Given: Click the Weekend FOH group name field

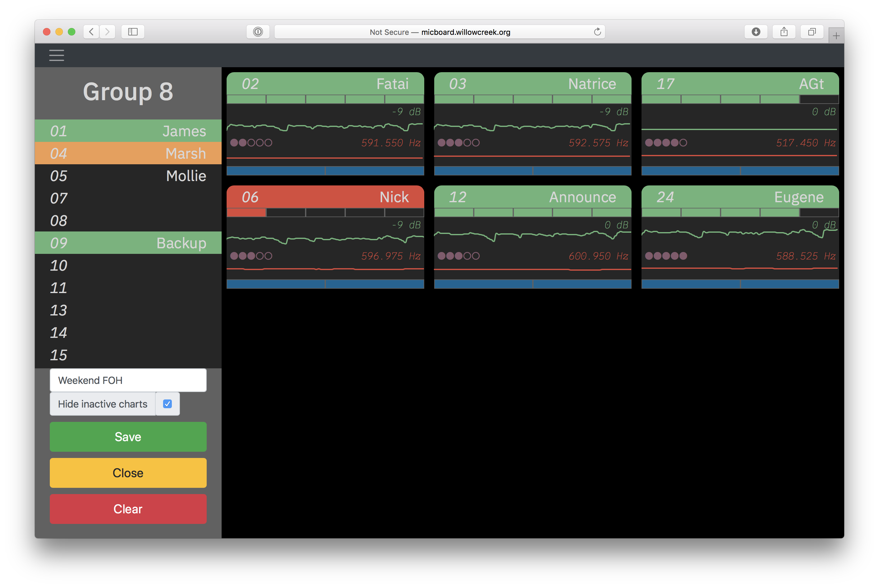Looking at the screenshot, I should coord(128,380).
